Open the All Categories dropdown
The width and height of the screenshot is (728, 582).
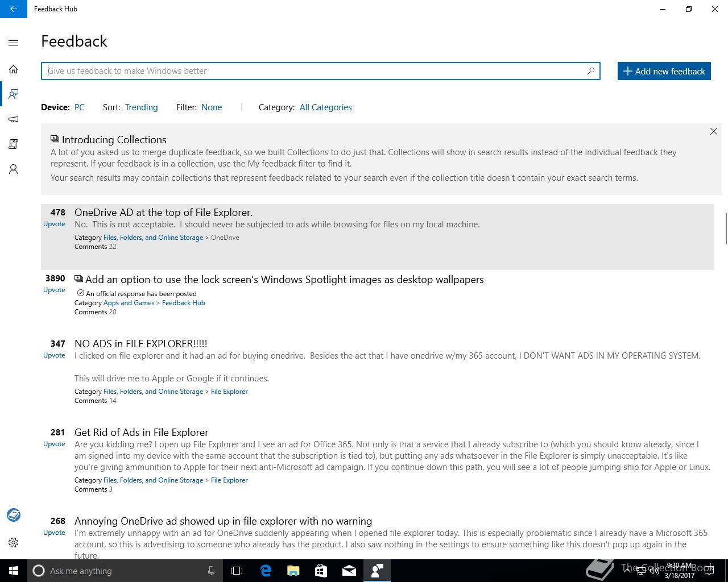tap(325, 107)
